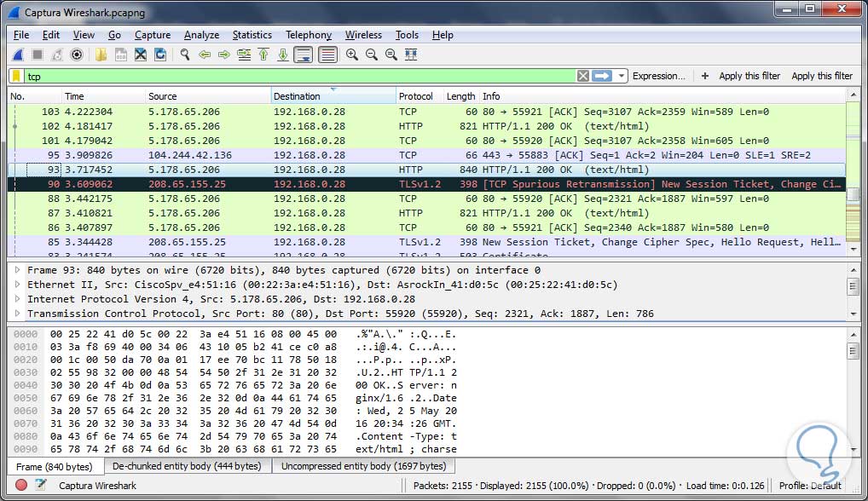The image size is (868, 501).
Task: Click the first Apply this filter button
Action: [749, 77]
